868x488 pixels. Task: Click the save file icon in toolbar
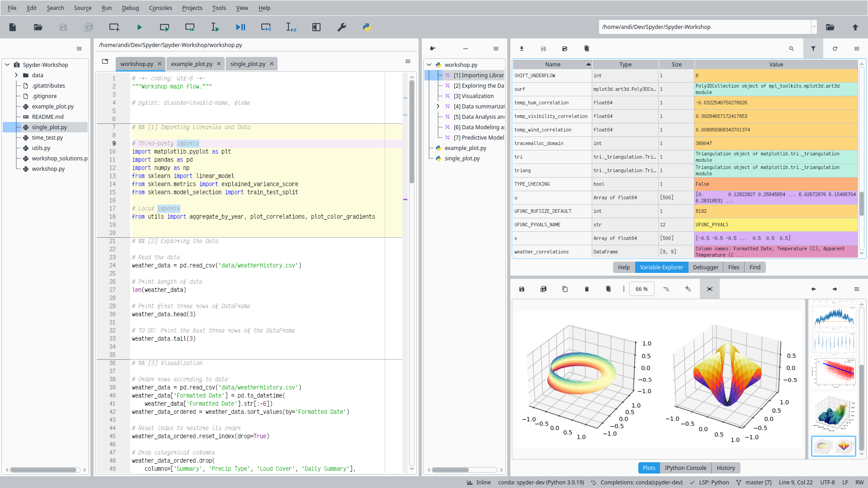click(63, 27)
